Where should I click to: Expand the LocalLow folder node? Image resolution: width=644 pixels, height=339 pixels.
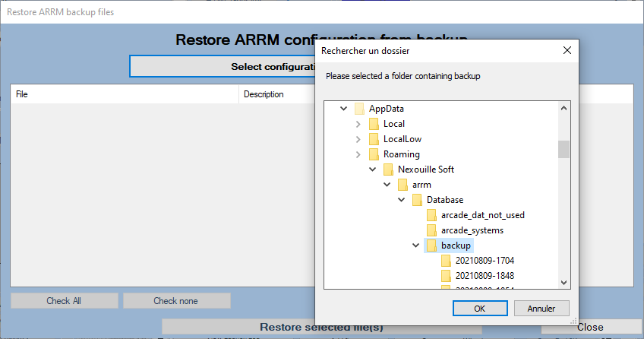358,139
